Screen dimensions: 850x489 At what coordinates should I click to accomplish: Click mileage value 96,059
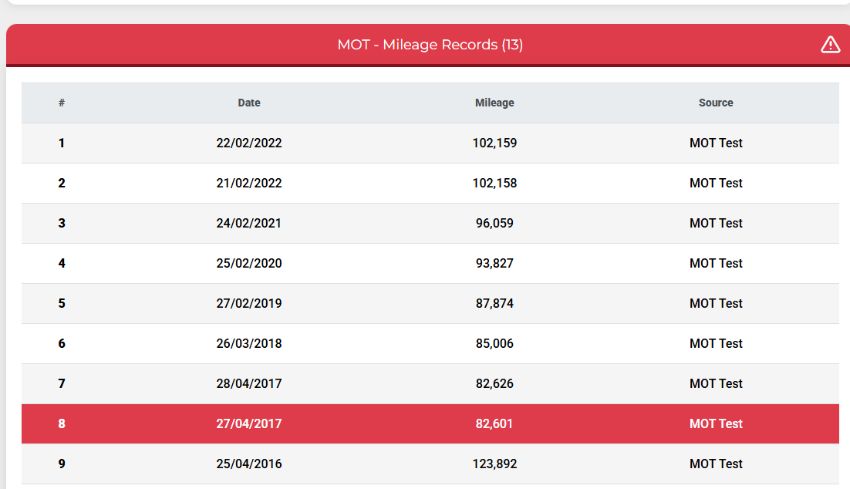[495, 223]
